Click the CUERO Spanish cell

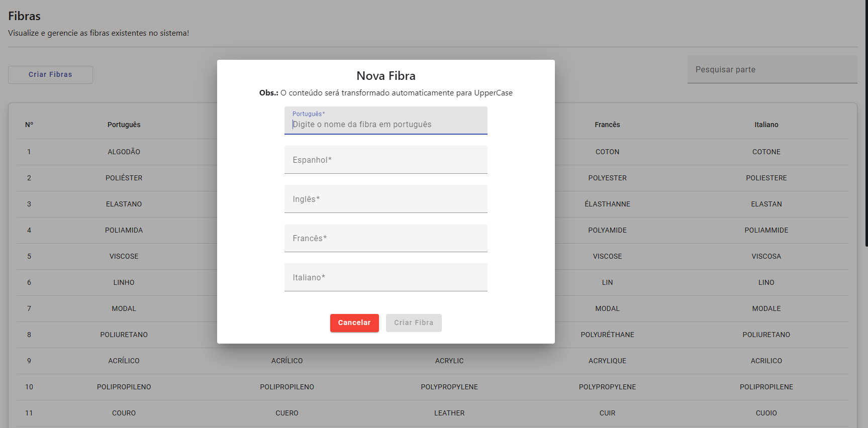pos(286,413)
